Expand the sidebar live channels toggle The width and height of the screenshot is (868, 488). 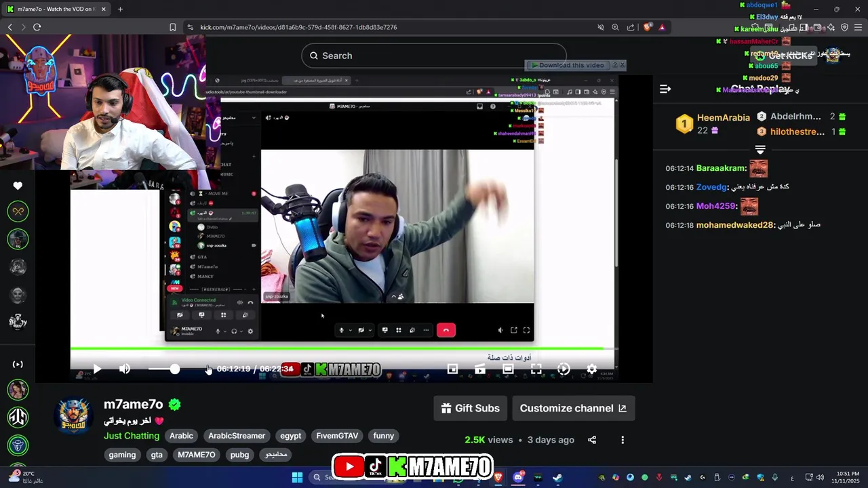pyautogui.click(x=18, y=364)
